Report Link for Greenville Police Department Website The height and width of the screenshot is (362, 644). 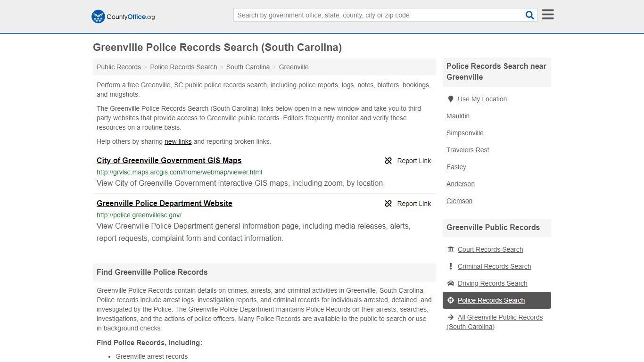[408, 204]
